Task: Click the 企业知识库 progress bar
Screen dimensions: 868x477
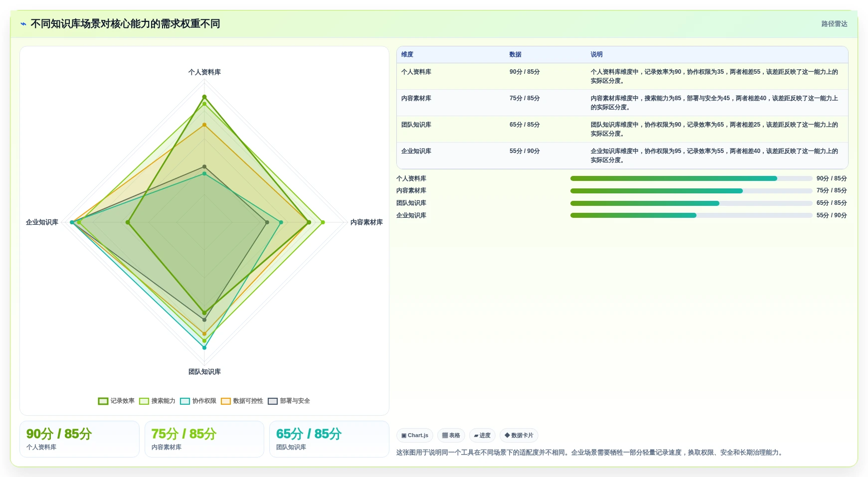Action: (692, 215)
